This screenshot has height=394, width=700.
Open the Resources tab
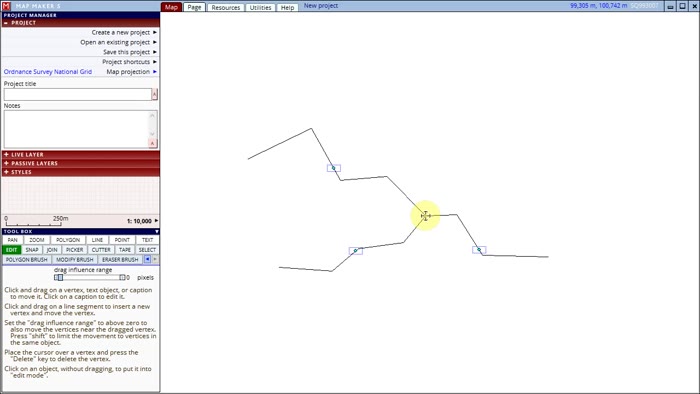(225, 8)
